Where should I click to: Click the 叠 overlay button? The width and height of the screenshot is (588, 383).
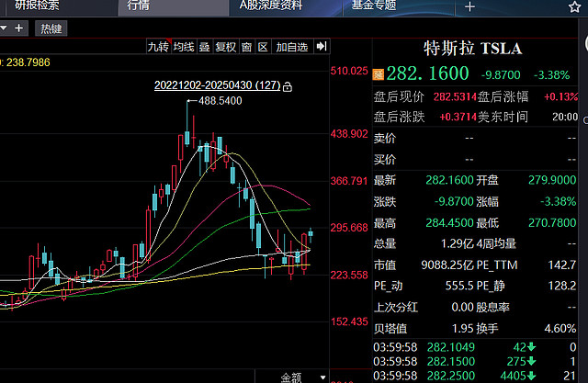click(204, 47)
